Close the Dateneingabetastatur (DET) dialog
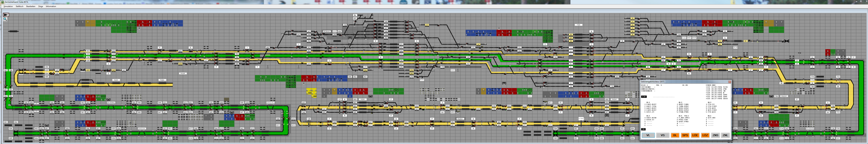Screen dimensions: 868x144 tap(730, 82)
